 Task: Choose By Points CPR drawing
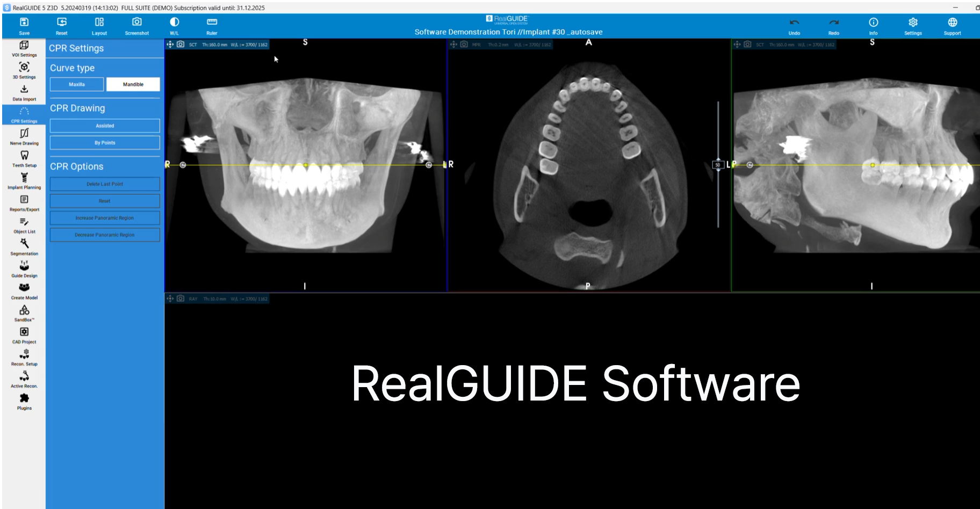[105, 143]
